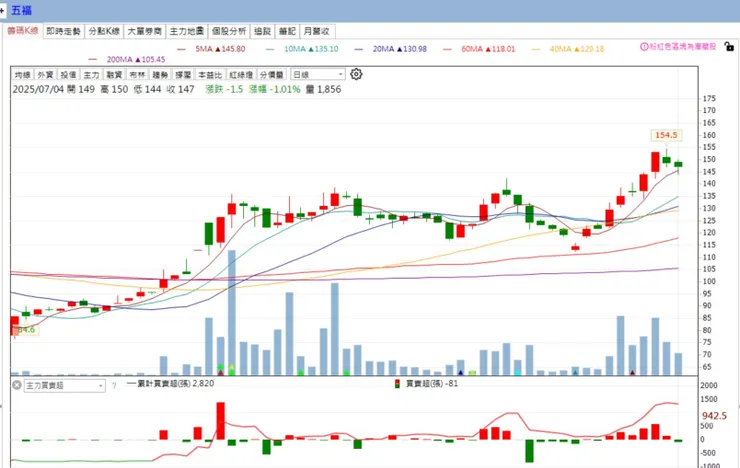The width and height of the screenshot is (740, 468).
Task: Click the 量 1,856 volume value
Action: point(323,89)
